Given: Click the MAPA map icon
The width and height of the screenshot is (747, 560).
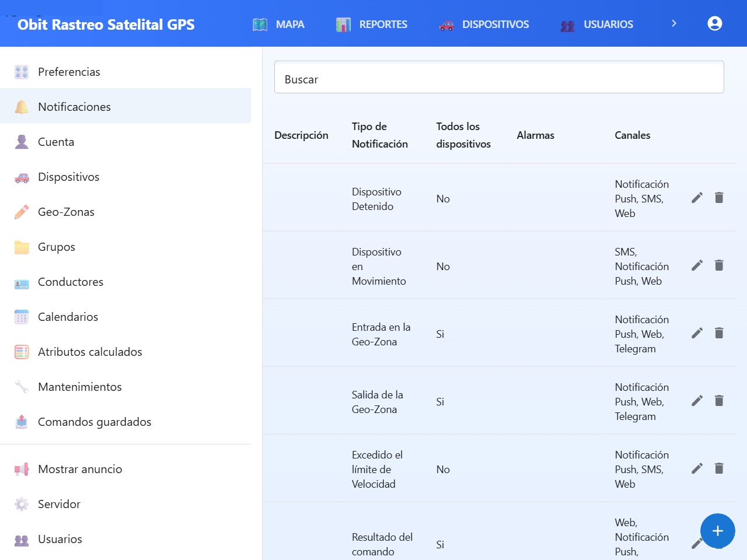Looking at the screenshot, I should click(260, 24).
